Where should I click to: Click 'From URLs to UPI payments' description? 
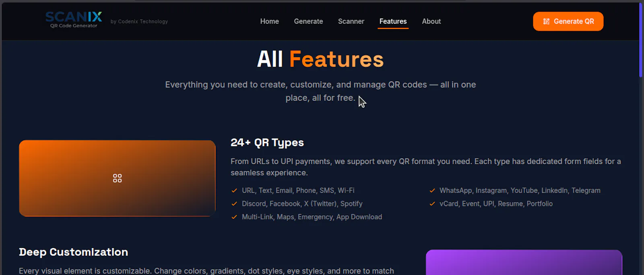click(x=426, y=167)
